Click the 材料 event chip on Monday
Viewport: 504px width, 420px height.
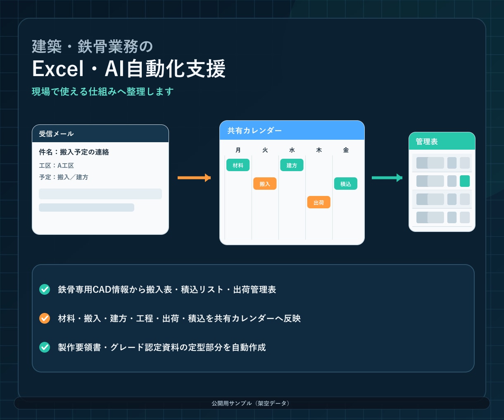point(238,165)
